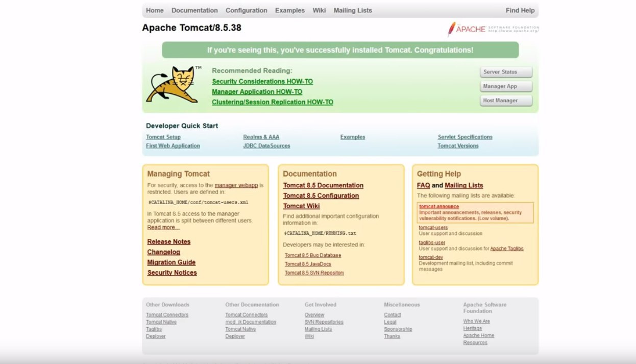Open Tomcat 8.5 JavaDocs link
The width and height of the screenshot is (636, 364).
[x=308, y=264]
